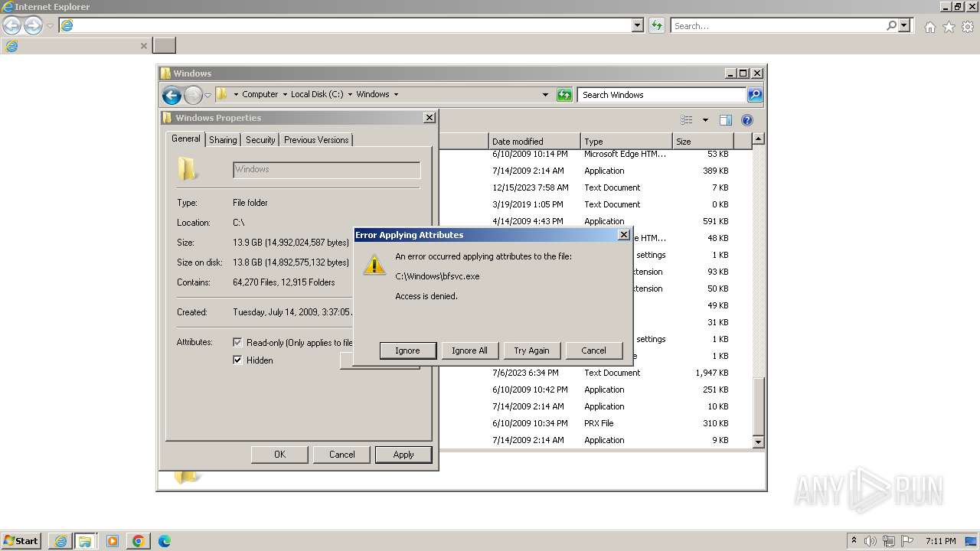This screenshot has width=980, height=551.
Task: Switch to the Previous Versions tab
Action: (x=316, y=140)
